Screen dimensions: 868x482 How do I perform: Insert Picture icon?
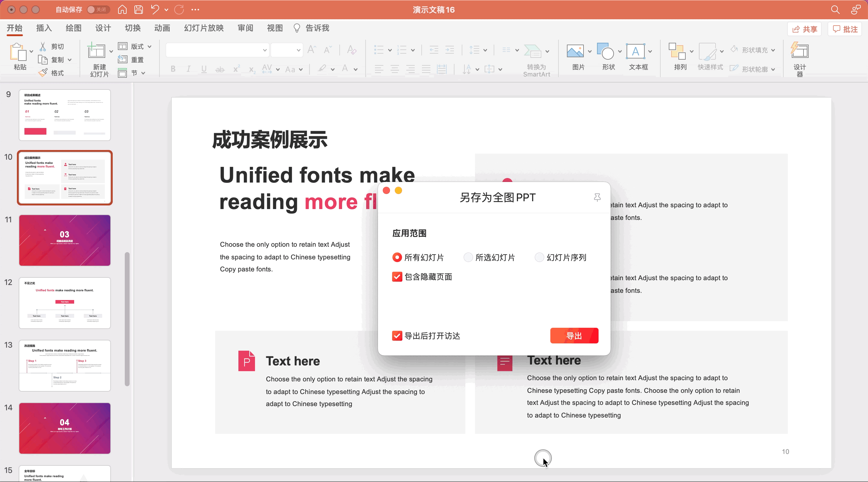575,51
